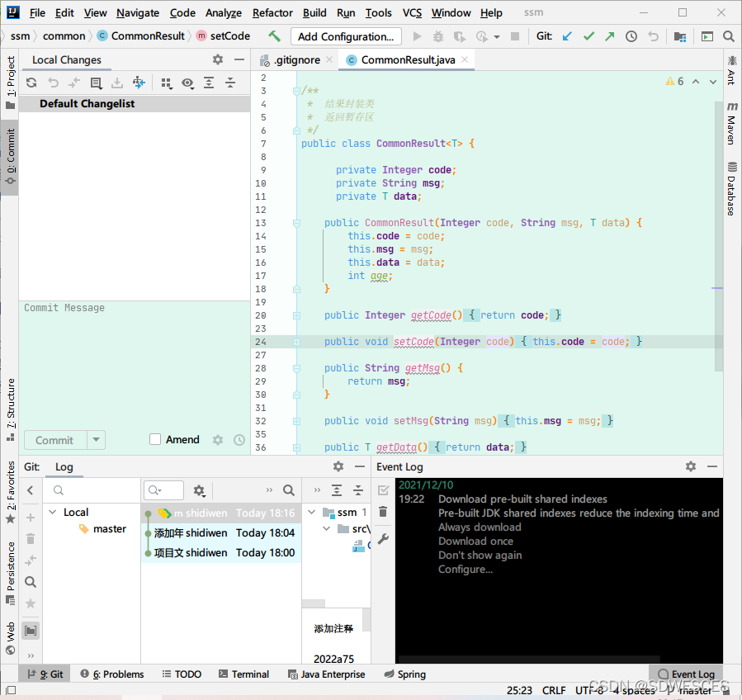Open Event Log wrench settings icon
Viewport: 742px width, 700px height.
pyautogui.click(x=383, y=538)
